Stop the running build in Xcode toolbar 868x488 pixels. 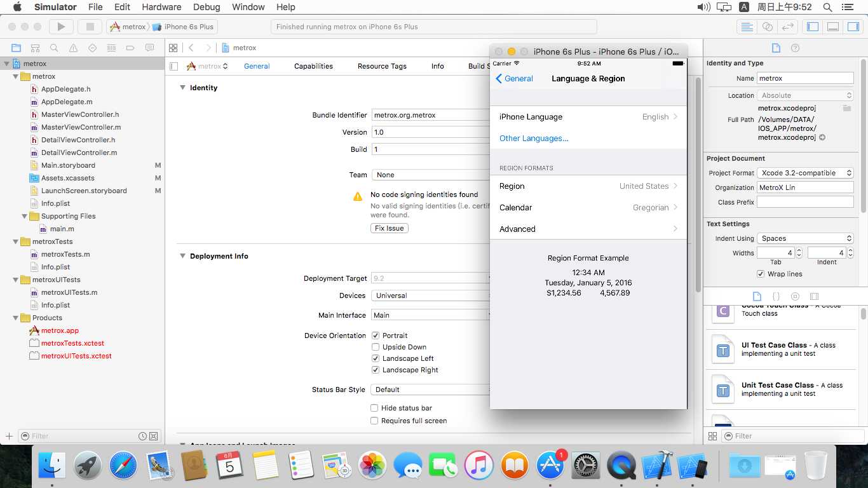pyautogui.click(x=90, y=27)
